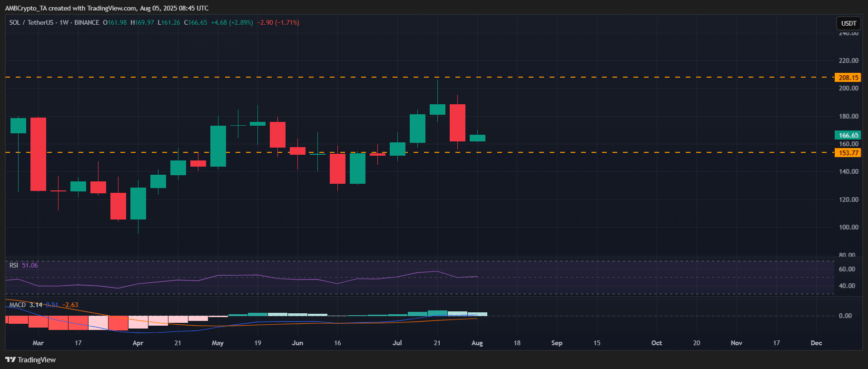
Task: Select the 153.77 orange price label
Action: (848, 153)
